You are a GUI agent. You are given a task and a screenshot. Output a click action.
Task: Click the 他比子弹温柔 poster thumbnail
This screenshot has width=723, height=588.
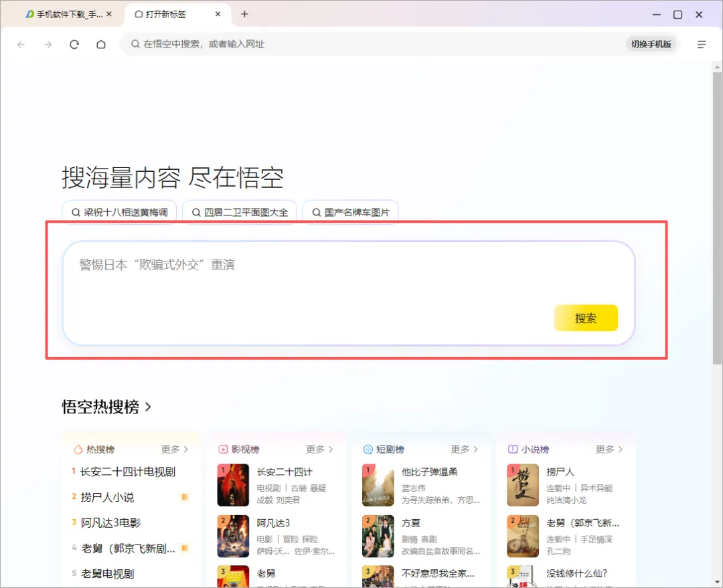(x=378, y=485)
